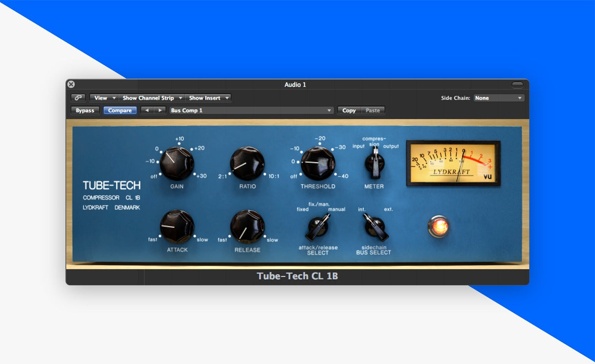Click the +30 marking on GAIN dial
This screenshot has height=364, width=595.
(x=201, y=176)
